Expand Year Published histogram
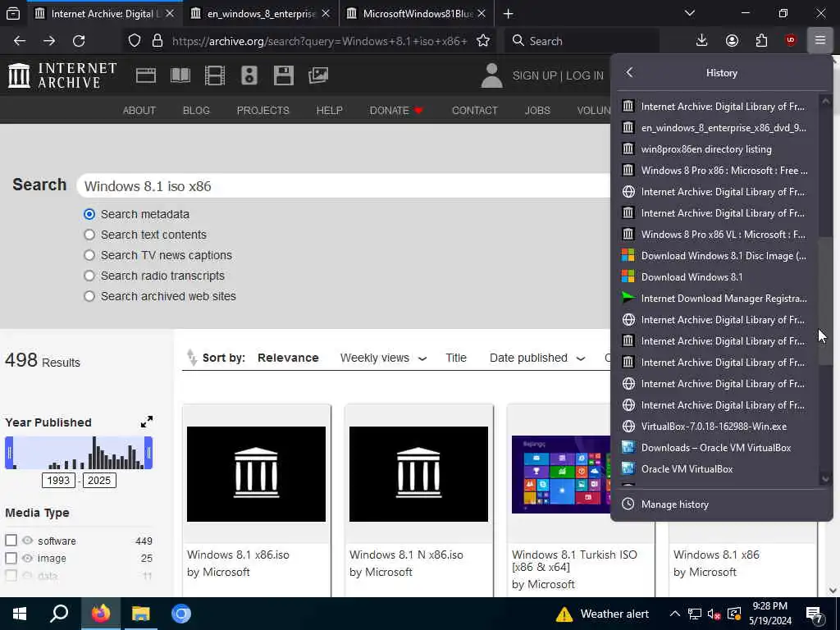The width and height of the screenshot is (840, 630). (147, 422)
